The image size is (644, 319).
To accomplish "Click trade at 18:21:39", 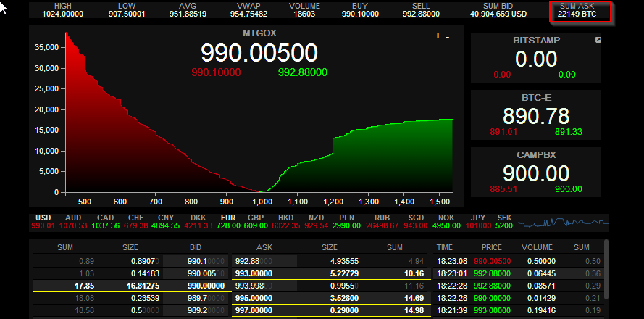I will click(519, 310).
